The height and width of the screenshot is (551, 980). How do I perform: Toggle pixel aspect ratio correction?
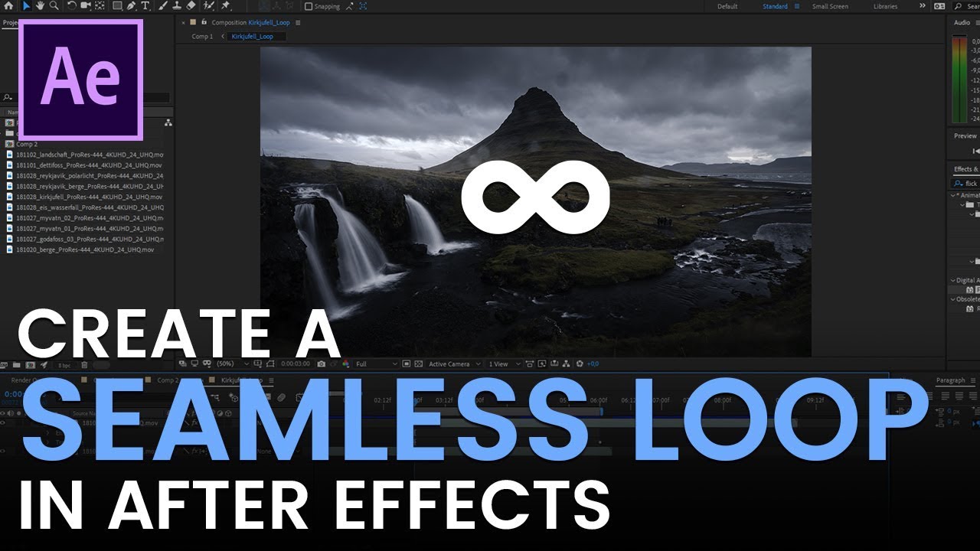[529, 364]
